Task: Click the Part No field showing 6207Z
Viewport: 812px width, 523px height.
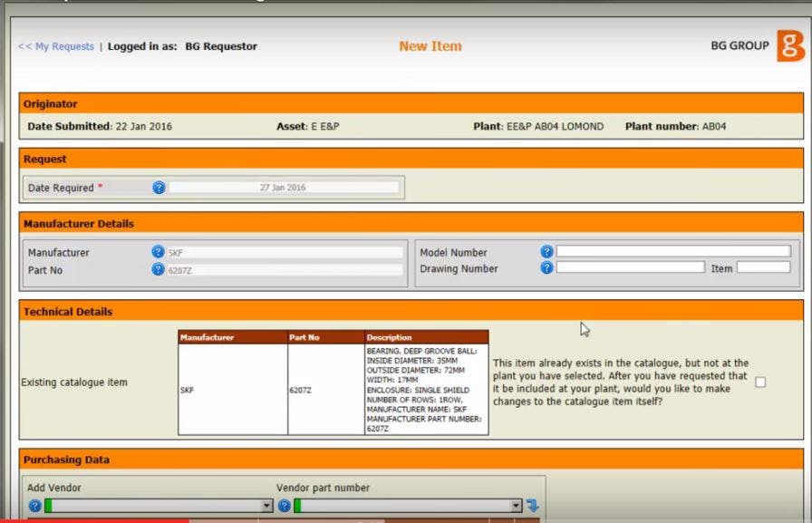Action: [x=285, y=270]
